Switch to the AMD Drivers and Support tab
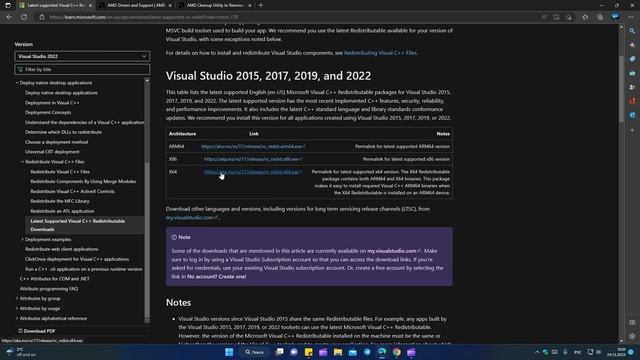The height and width of the screenshot is (360, 640). (x=135, y=5)
